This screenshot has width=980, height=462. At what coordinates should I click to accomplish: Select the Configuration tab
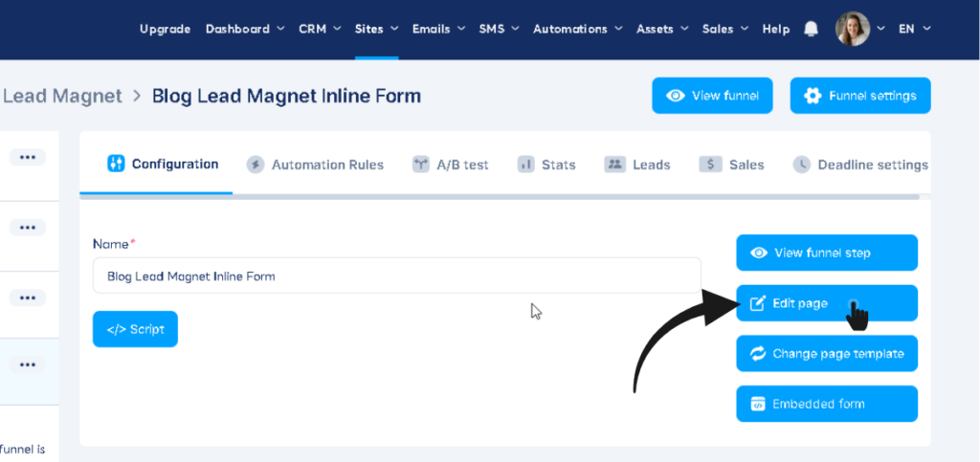(163, 165)
